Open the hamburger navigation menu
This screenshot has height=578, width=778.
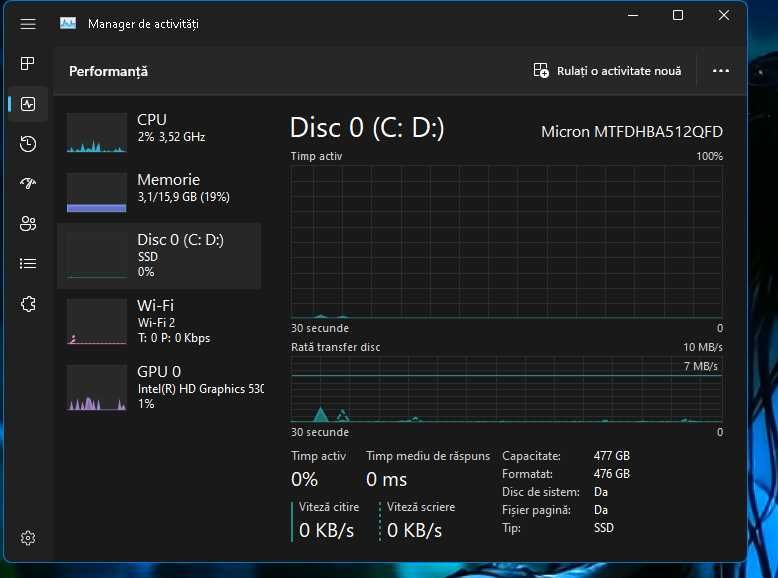click(28, 24)
